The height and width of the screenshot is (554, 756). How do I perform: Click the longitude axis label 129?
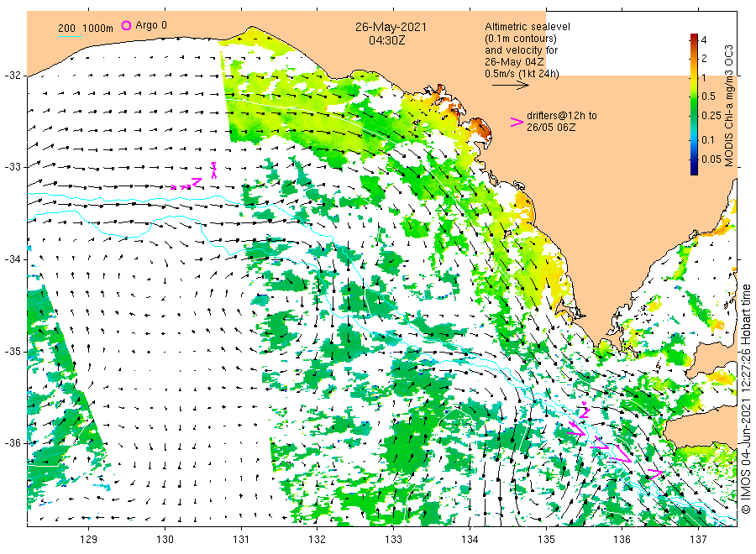coord(89,539)
